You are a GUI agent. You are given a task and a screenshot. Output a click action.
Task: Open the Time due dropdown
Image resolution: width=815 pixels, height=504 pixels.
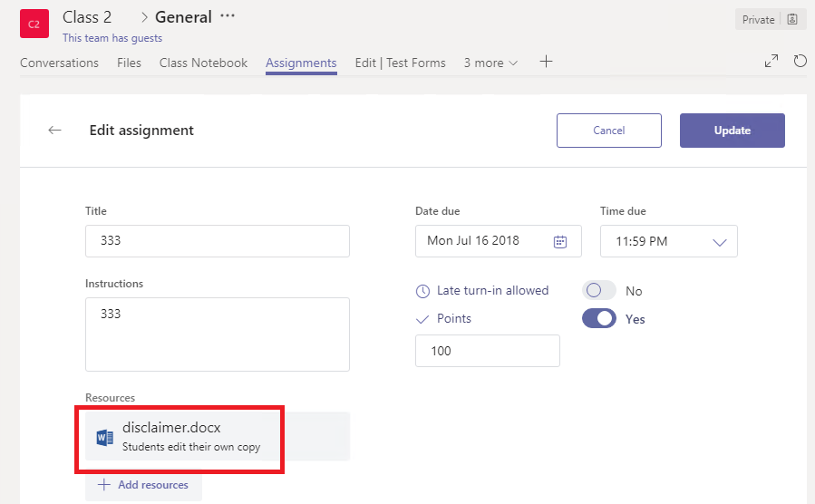668,241
